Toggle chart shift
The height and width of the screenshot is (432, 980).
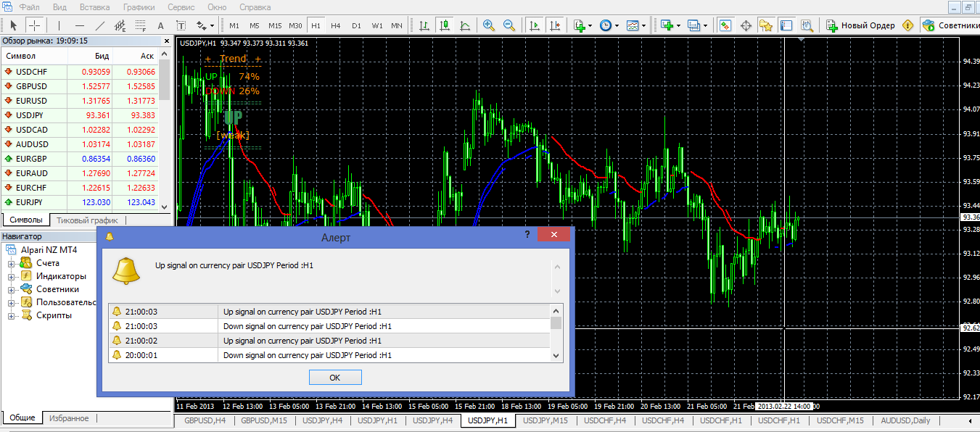pyautogui.click(x=555, y=25)
